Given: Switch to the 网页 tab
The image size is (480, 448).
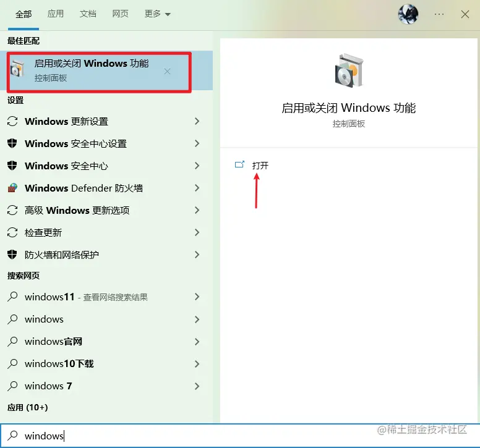Looking at the screenshot, I should coord(120,14).
